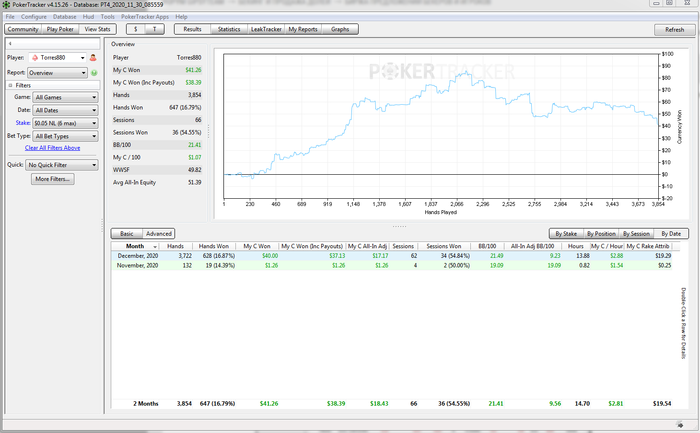Select the November, 2020 row
This screenshot has height=433, width=700.
tap(392, 266)
